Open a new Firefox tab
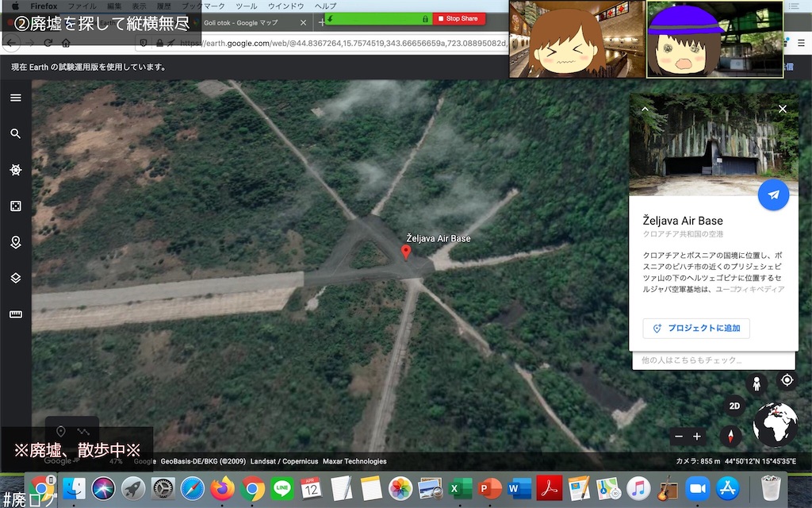Viewport: 812px width, 508px height. click(x=321, y=23)
